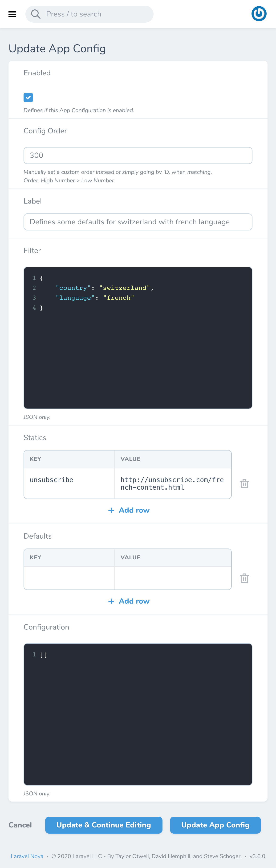
Task: Click the Label input field
Action: [x=138, y=222]
